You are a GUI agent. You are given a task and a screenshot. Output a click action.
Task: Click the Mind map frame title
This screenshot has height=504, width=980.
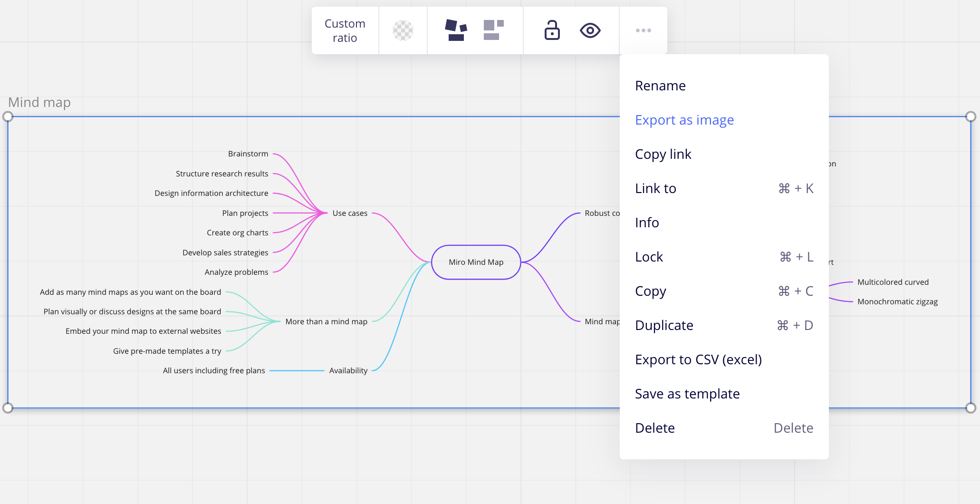39,102
